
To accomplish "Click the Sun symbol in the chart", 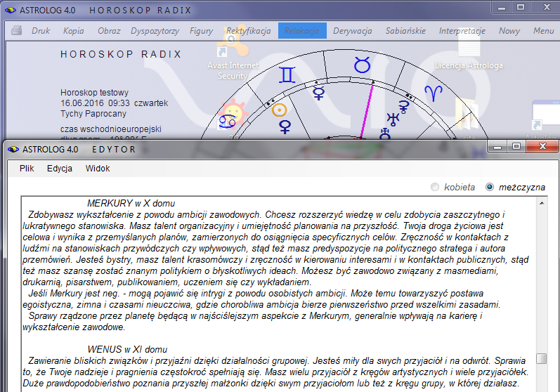I will 279,110.
